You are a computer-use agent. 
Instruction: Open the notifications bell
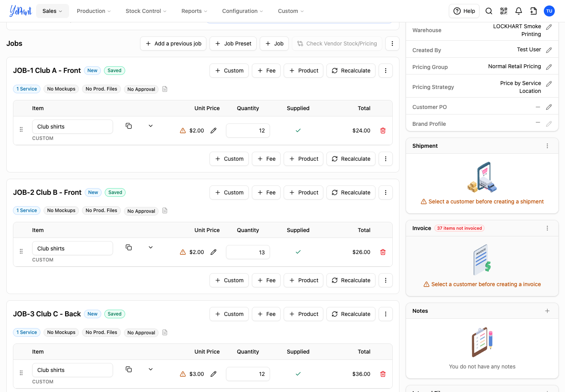(x=519, y=11)
